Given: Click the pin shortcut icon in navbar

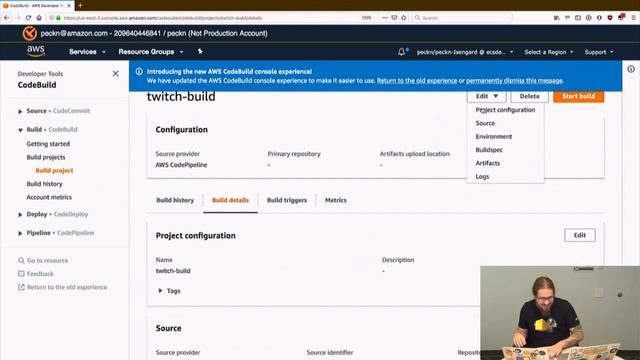Looking at the screenshot, I should coord(200,51).
